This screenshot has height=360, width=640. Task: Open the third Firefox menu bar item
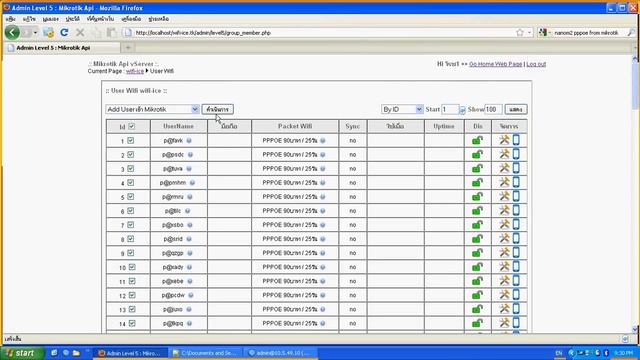click(x=51, y=19)
